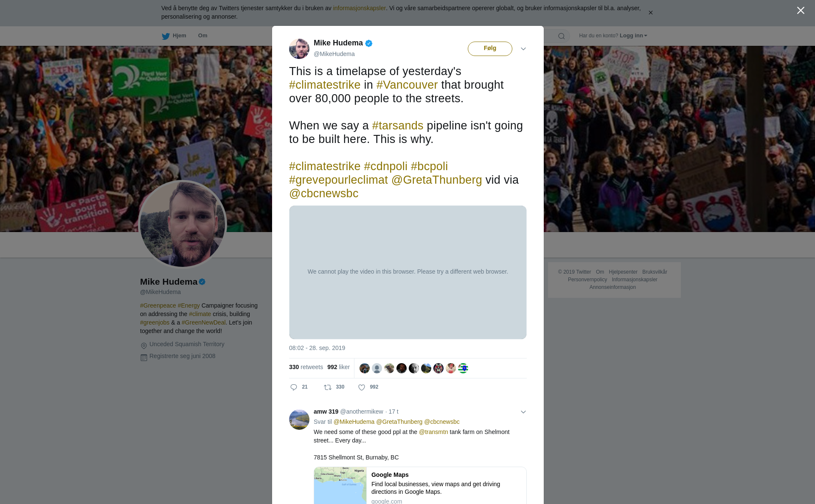Follow Mike Hudema with Følg button
The width and height of the screenshot is (815, 504).
click(490, 49)
